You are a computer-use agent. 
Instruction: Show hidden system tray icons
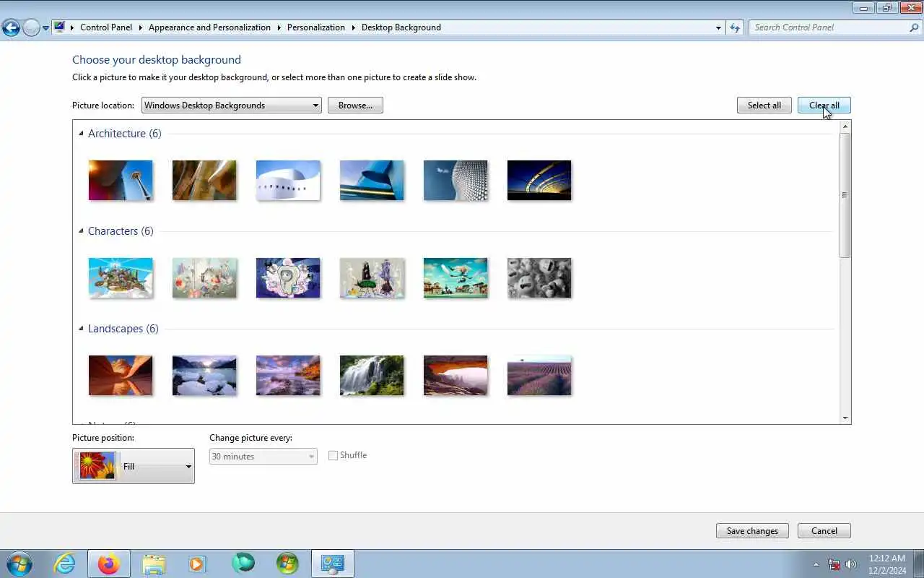[x=816, y=564]
